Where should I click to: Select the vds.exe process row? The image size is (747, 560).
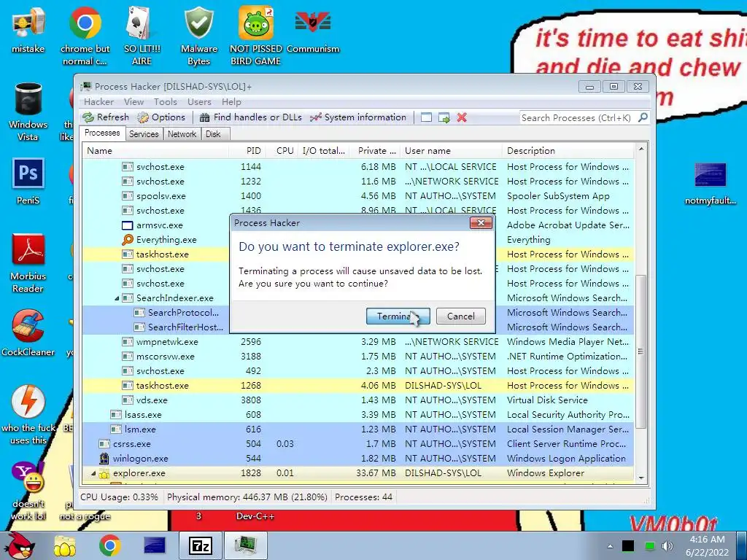pyautogui.click(x=358, y=400)
